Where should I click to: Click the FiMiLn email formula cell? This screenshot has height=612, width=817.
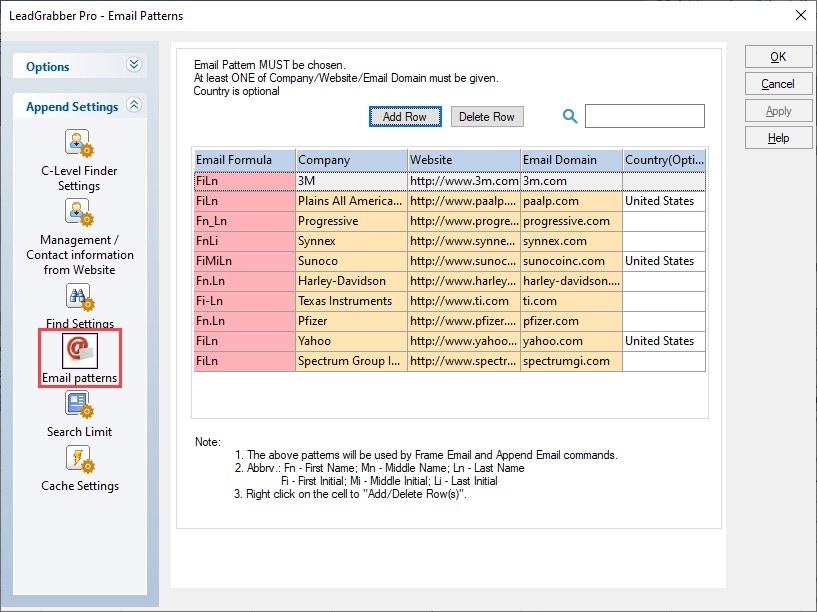tap(244, 261)
